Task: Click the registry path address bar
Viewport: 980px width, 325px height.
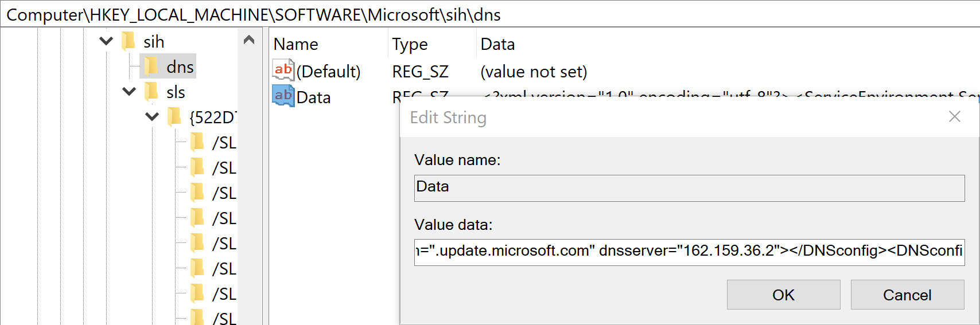Action: (x=488, y=14)
